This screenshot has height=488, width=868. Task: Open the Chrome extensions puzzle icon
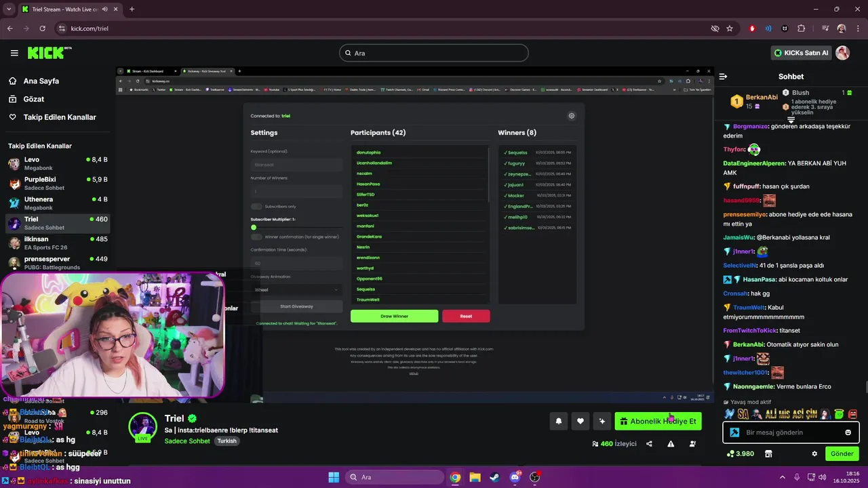[802, 28]
